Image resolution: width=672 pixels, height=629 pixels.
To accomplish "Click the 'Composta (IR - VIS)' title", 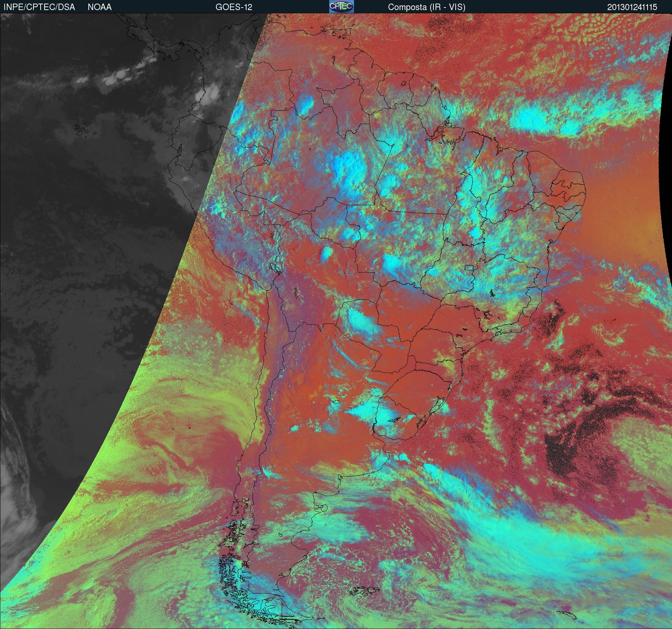I will click(427, 7).
